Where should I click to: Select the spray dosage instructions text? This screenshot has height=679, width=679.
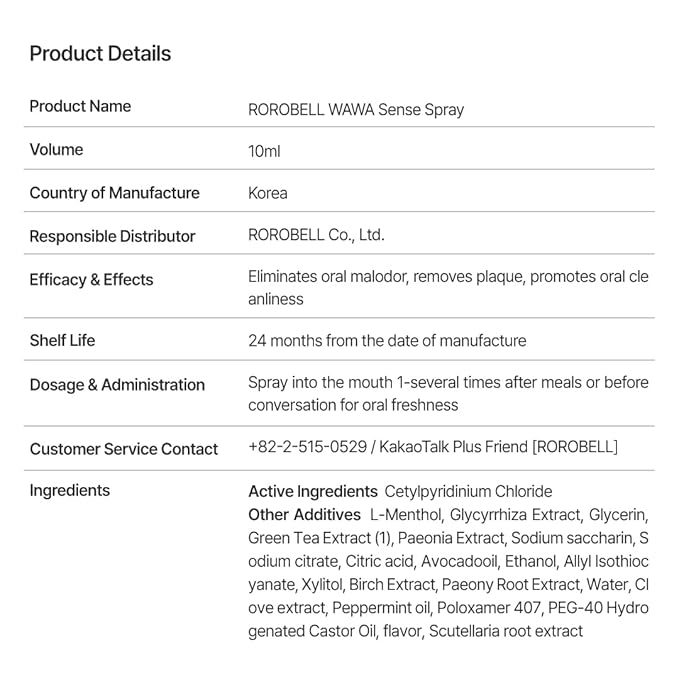[x=448, y=393]
